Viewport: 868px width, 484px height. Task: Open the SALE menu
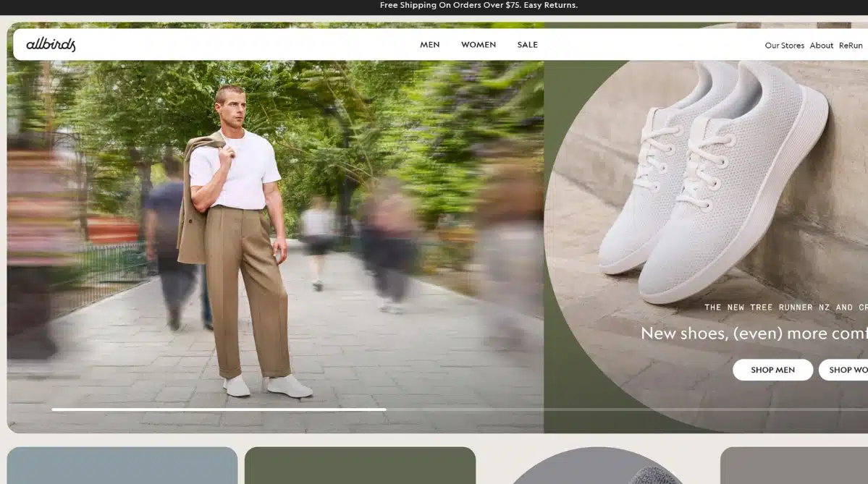527,45
